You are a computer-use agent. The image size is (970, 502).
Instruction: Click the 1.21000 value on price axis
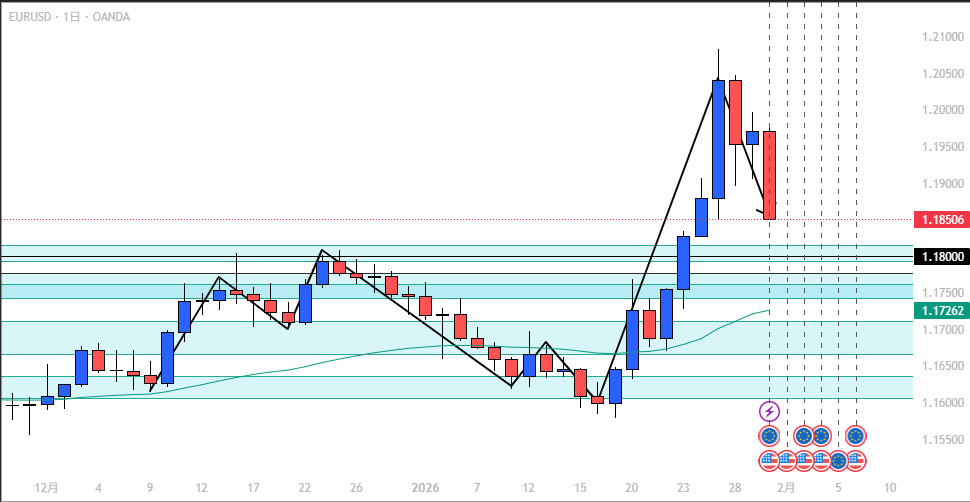coord(943,38)
